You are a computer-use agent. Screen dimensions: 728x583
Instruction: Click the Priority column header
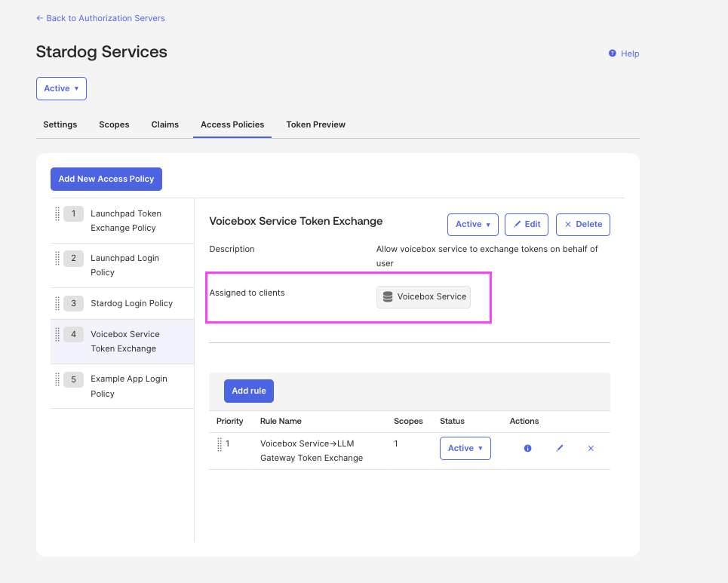230,421
